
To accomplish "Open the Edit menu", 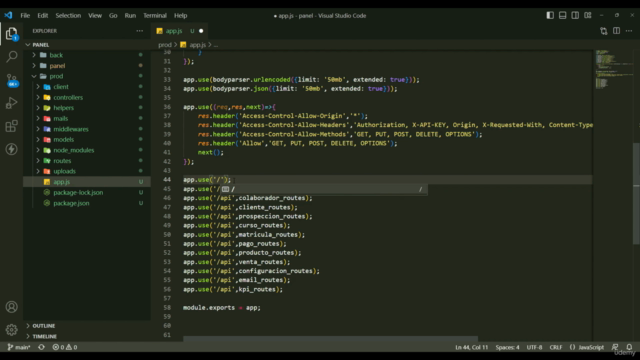I will click(x=42, y=16).
